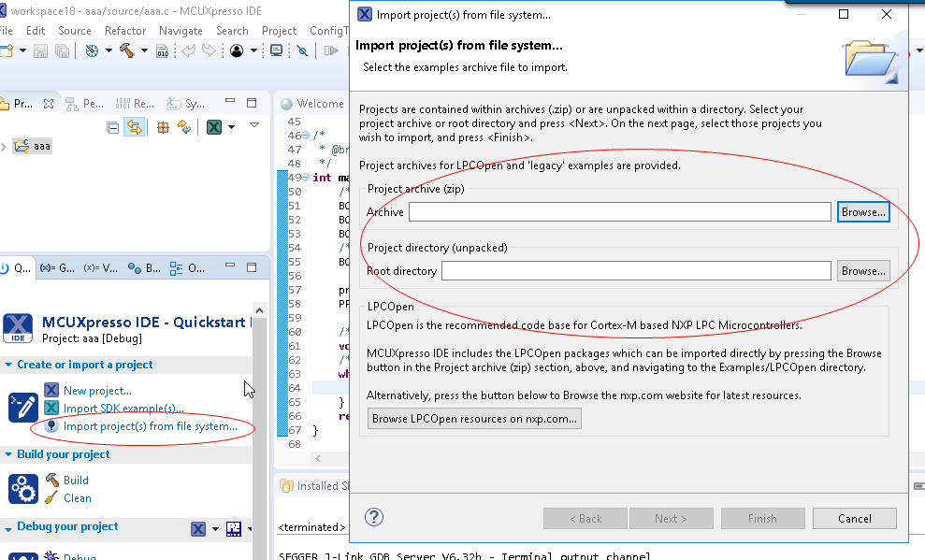Maximize the Quickstart view panel
The width and height of the screenshot is (925, 560).
point(252,267)
